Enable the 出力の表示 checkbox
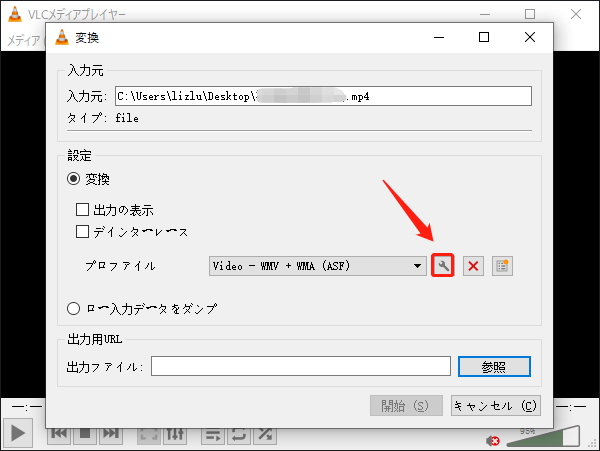The height and width of the screenshot is (451, 600). click(82, 210)
